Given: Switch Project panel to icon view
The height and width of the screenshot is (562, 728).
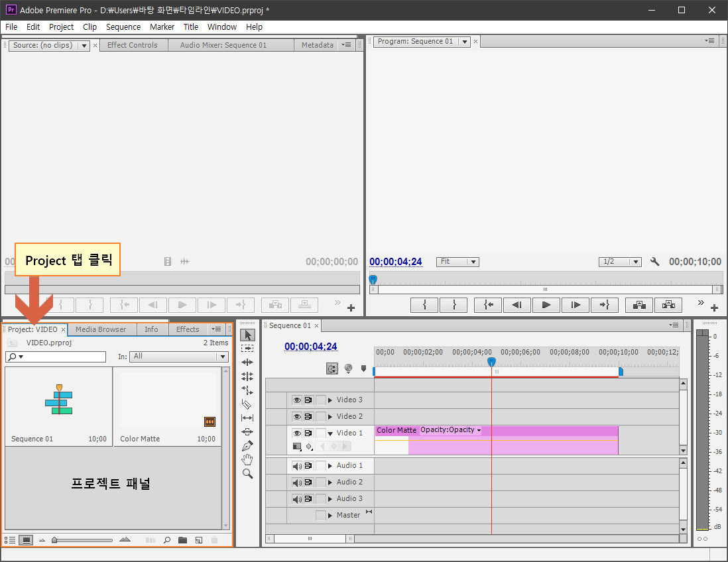Looking at the screenshot, I should click(x=26, y=540).
